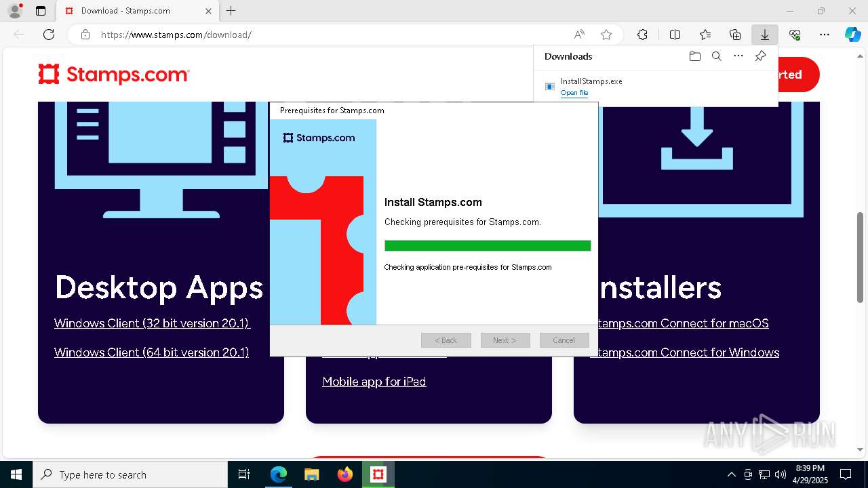Reload the current page

[x=49, y=35]
